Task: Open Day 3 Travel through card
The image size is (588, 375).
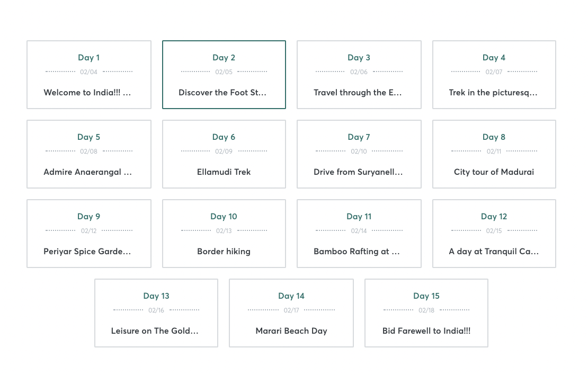Action: click(x=359, y=75)
